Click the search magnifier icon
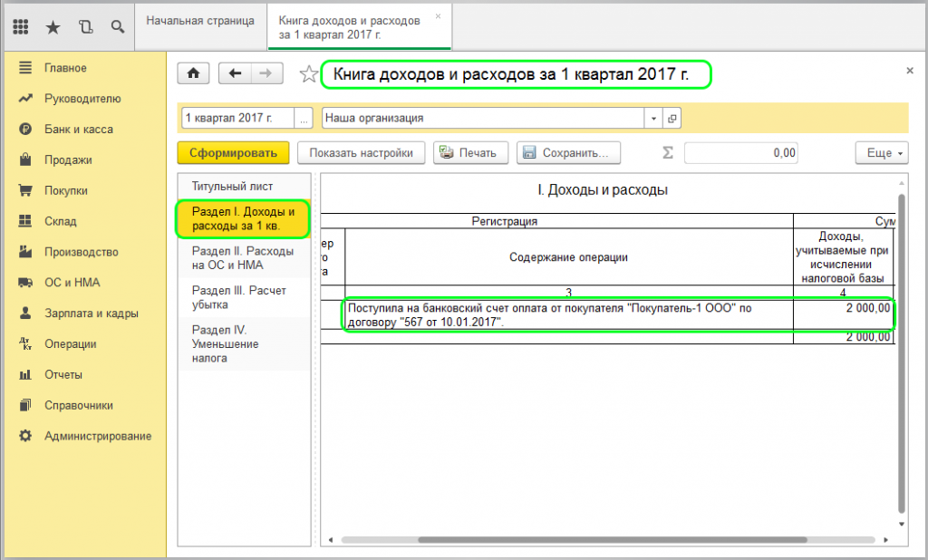The height and width of the screenshot is (560, 928). pos(117,27)
